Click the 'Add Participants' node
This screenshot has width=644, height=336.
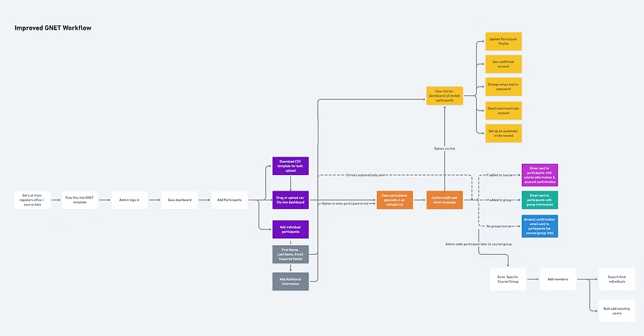coord(229,200)
